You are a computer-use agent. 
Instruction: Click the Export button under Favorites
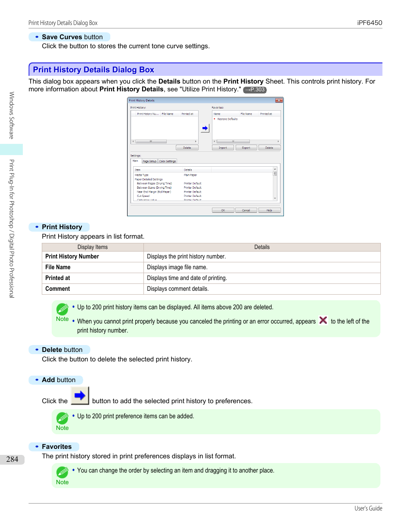[246, 148]
